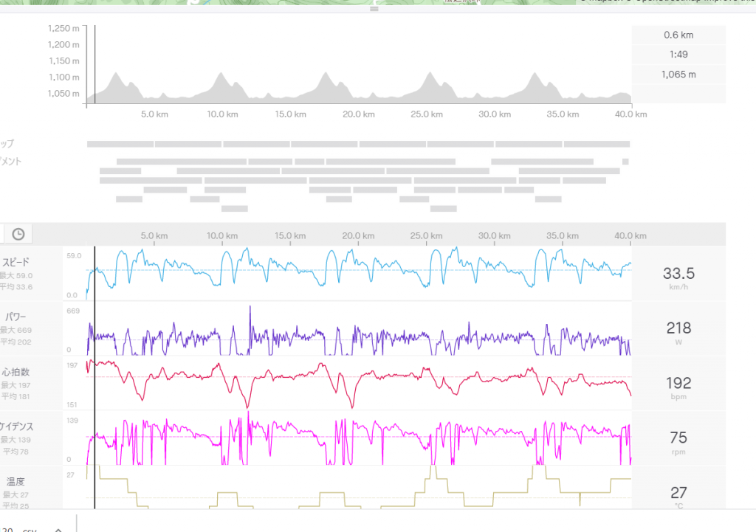Click 35.0 km under the elevation chart
The image size is (756, 532).
click(x=563, y=114)
